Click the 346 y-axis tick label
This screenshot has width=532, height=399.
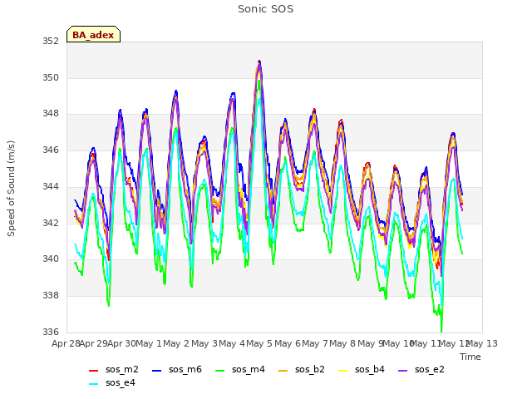[x=51, y=150]
